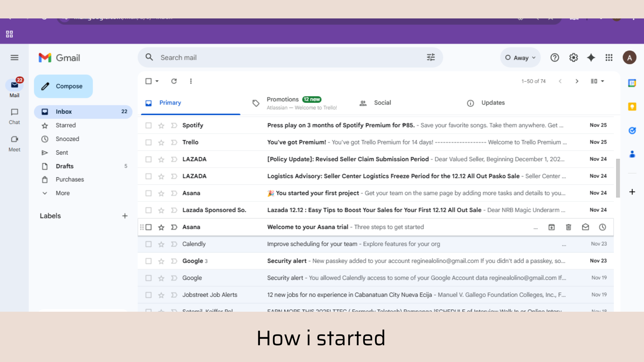Open the Google apps grid

tap(609, 58)
